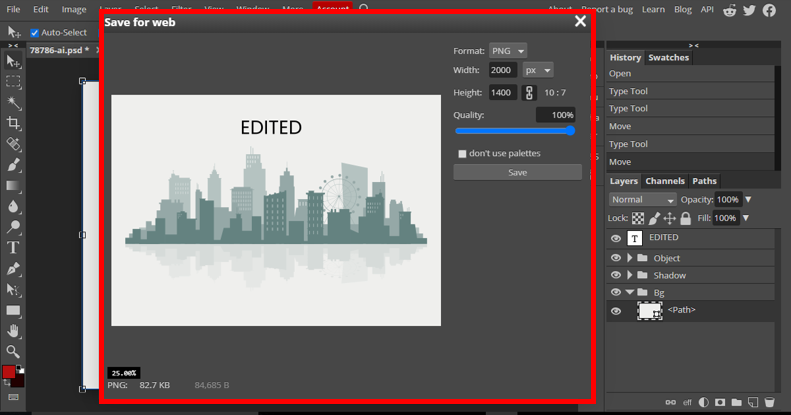
Task: Lock layer position icon
Action: 669,218
